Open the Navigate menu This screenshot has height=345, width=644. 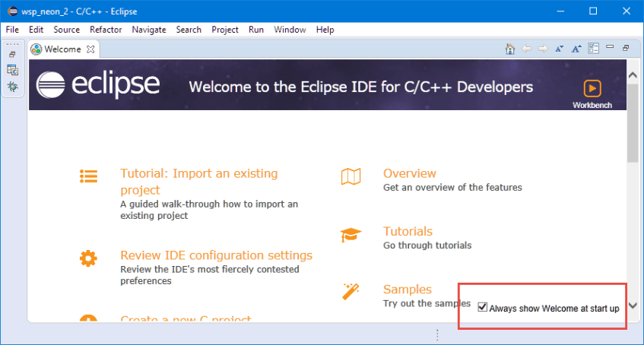click(149, 30)
